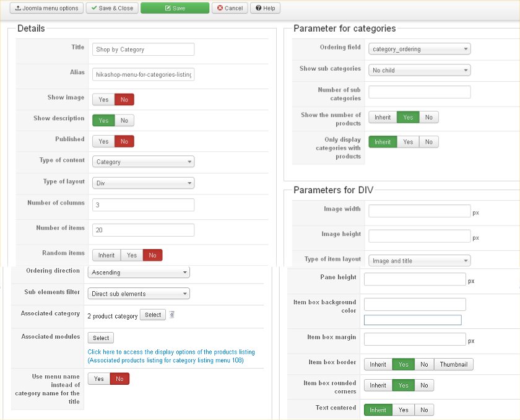Open the products listing display options link
Image resolution: width=520 pixels, height=420 pixels.
171,356
